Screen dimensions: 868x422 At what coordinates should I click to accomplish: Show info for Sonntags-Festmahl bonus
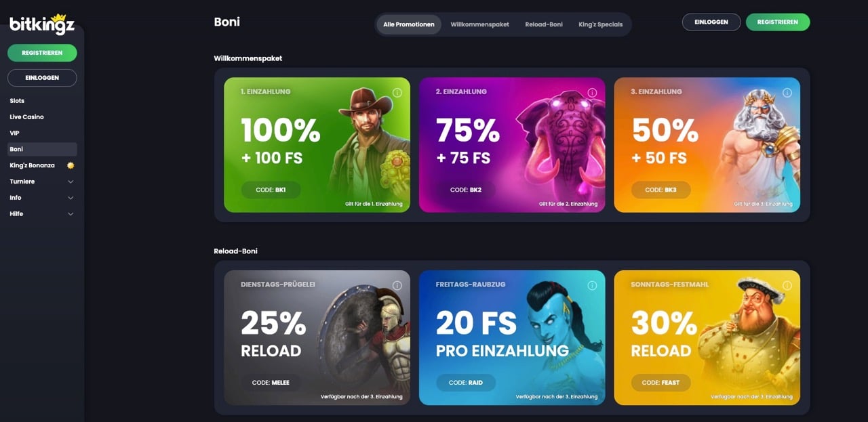coord(787,286)
